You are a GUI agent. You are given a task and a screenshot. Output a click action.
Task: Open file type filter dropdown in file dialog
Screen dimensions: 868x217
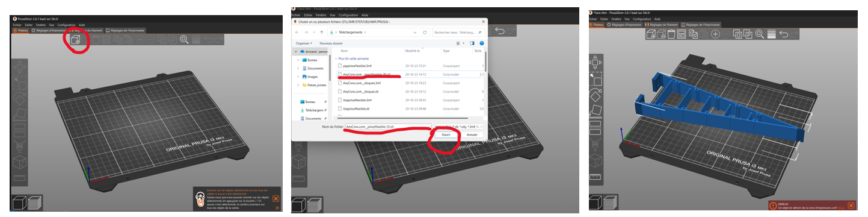(x=459, y=127)
